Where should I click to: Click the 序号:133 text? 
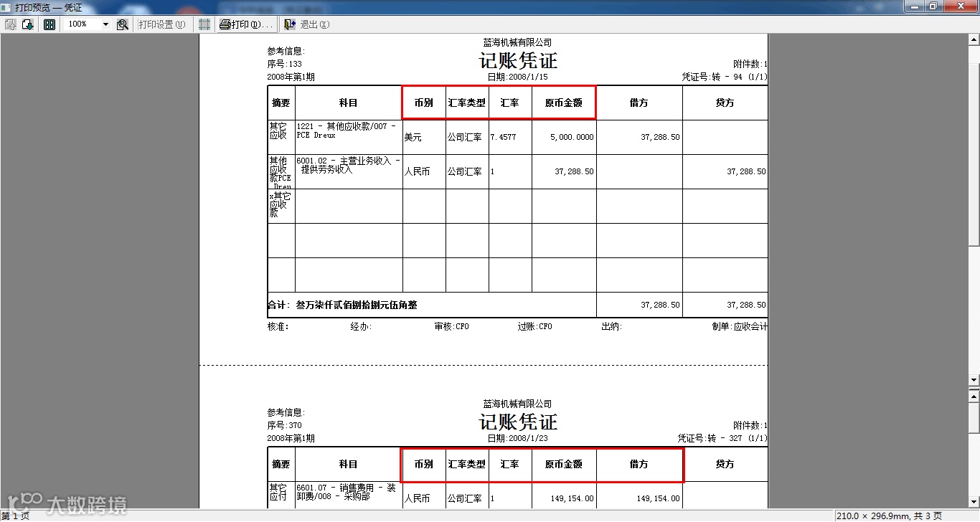point(285,64)
